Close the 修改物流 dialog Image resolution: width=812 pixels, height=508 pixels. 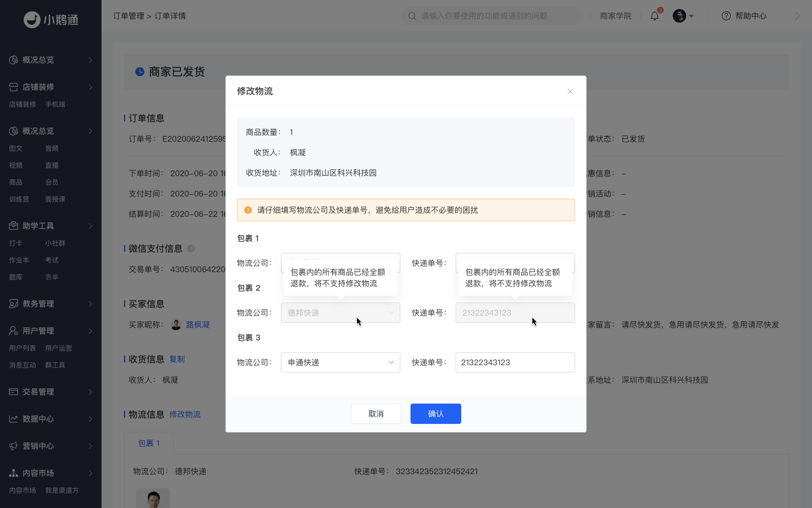[x=571, y=91]
